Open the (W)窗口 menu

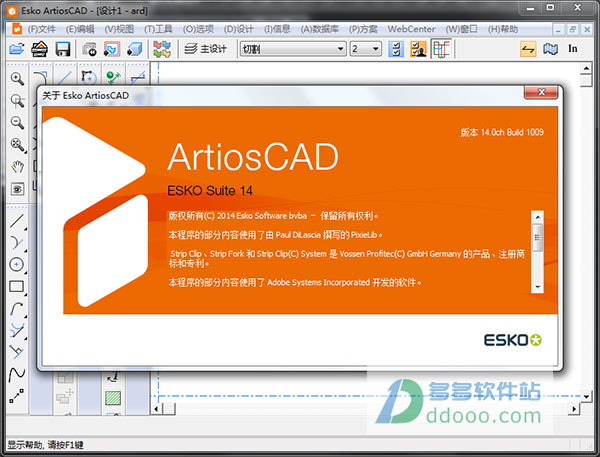461,29
